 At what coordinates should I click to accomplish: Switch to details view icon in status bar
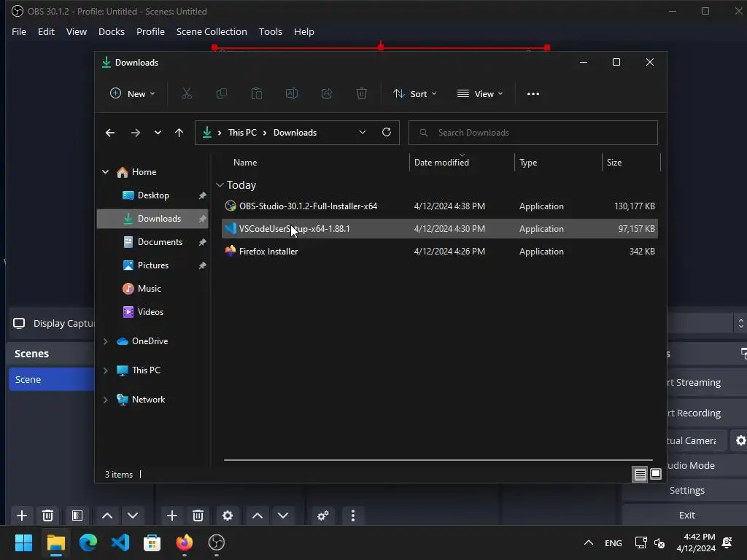[x=640, y=474]
